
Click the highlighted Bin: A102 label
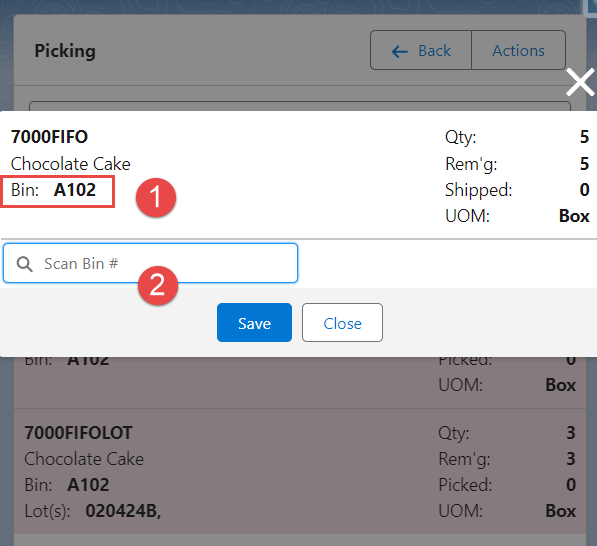coord(57,192)
